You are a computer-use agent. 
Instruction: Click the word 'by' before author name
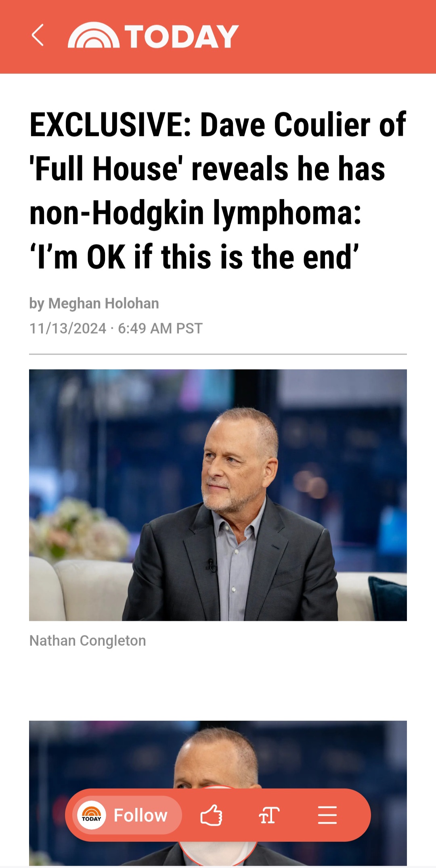tap(36, 303)
